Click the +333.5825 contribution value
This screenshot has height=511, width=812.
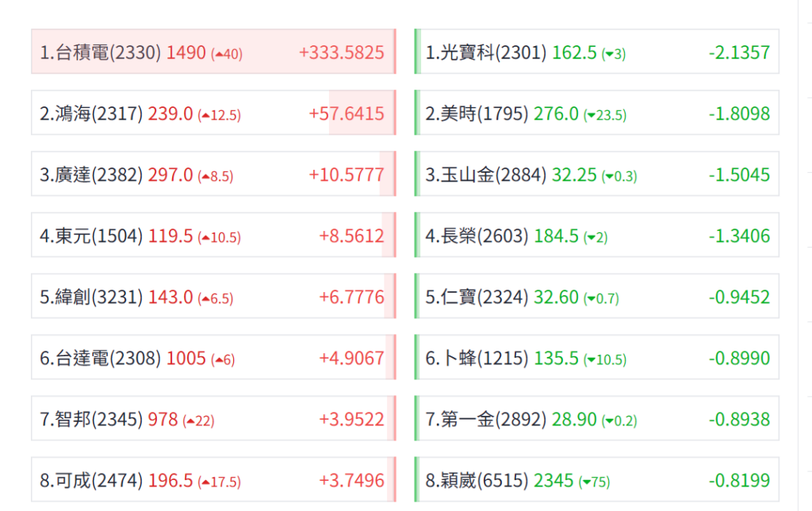(341, 53)
